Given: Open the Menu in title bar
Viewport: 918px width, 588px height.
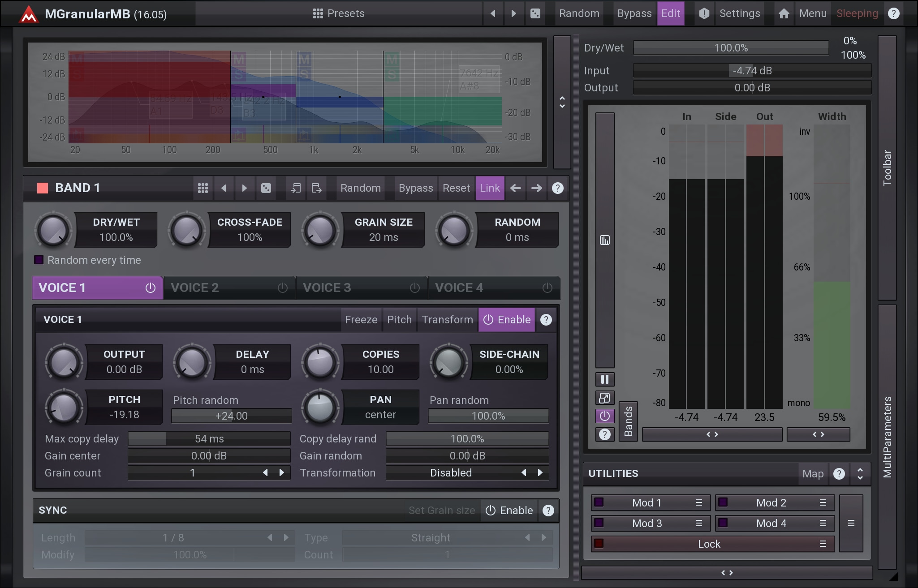Looking at the screenshot, I should (x=813, y=13).
